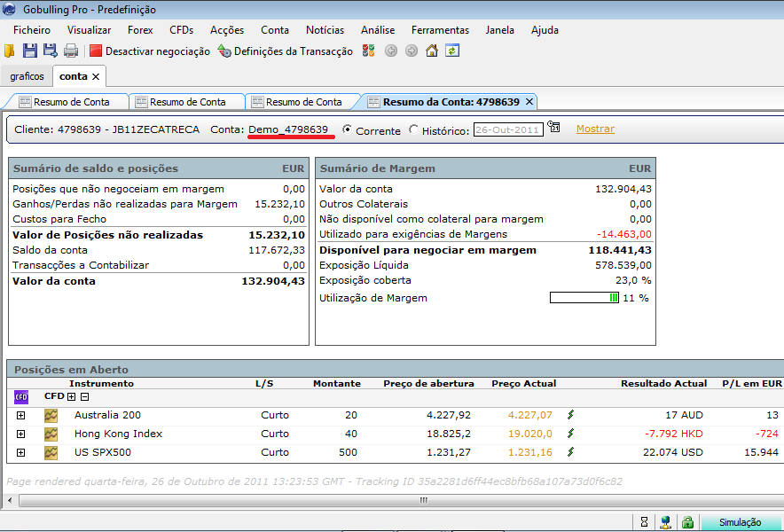Expand the Australia 200 position row
Viewport: 784px width, 532px height.
click(20, 416)
